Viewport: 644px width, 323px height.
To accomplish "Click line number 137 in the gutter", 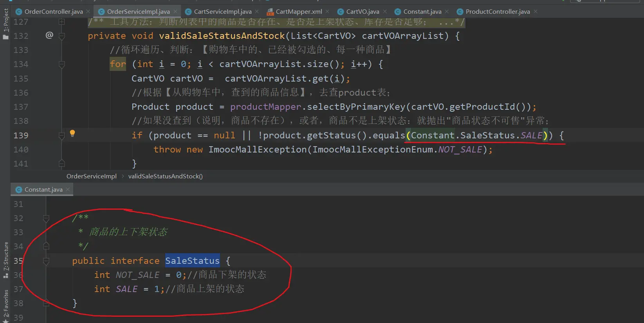I will (21, 107).
